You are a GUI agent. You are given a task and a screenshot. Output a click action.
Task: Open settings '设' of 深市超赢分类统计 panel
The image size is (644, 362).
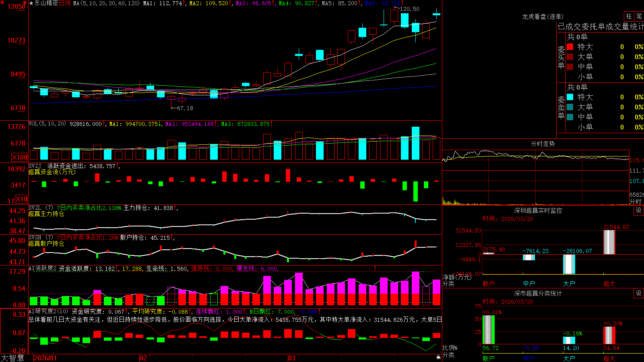pos(639,293)
